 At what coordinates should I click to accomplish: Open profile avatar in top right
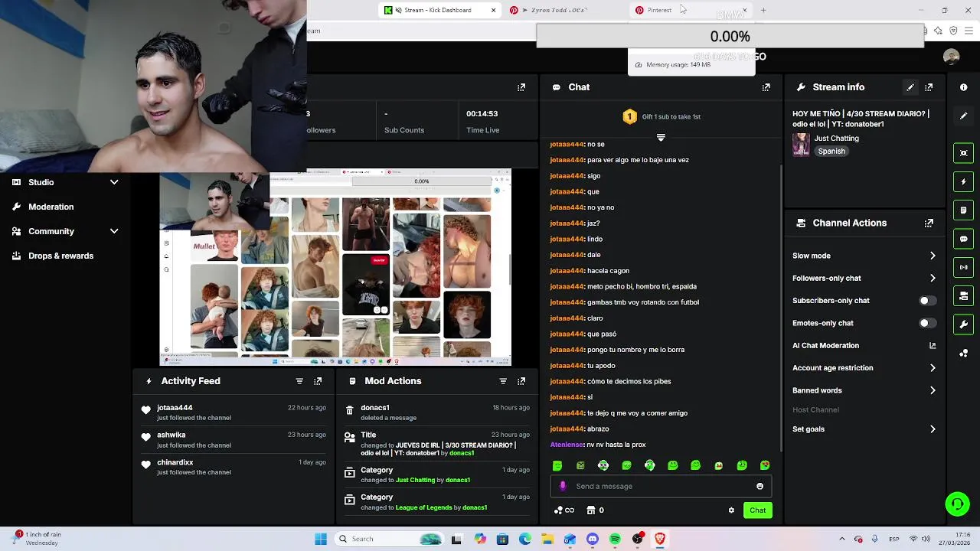point(952,57)
